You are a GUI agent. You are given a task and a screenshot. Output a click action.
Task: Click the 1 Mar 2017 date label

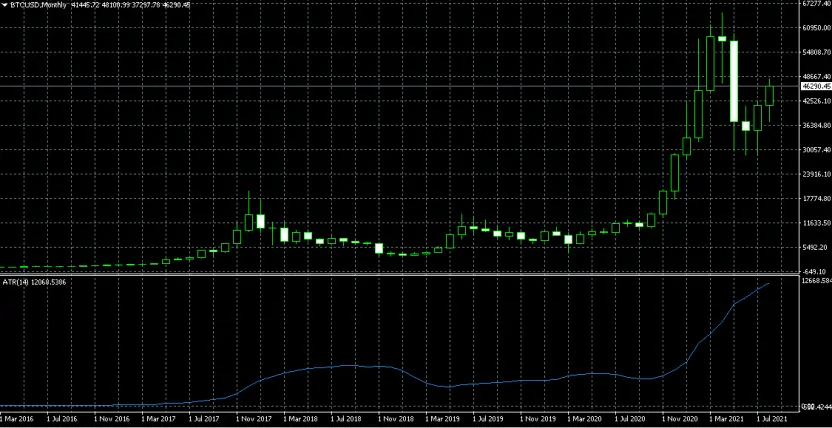(x=158, y=418)
